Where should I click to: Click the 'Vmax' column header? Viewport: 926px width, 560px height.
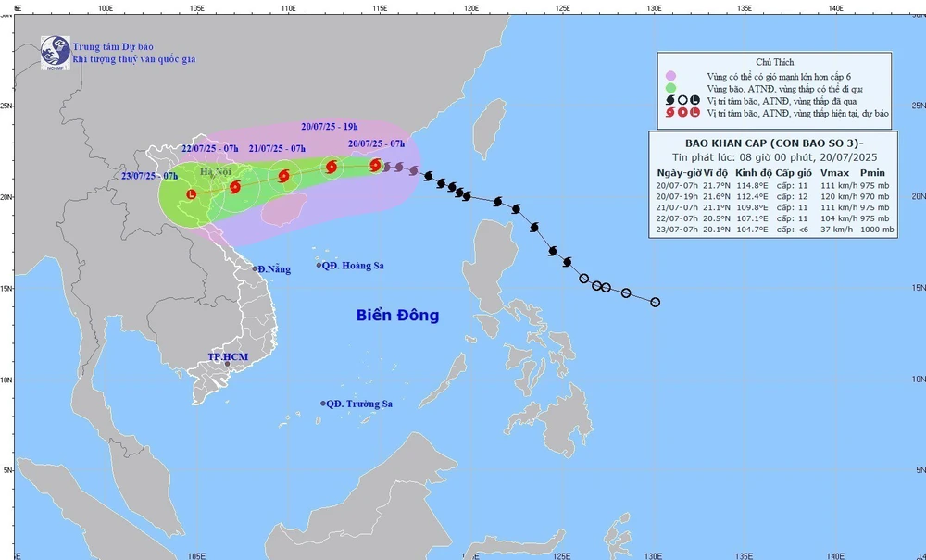pos(834,173)
